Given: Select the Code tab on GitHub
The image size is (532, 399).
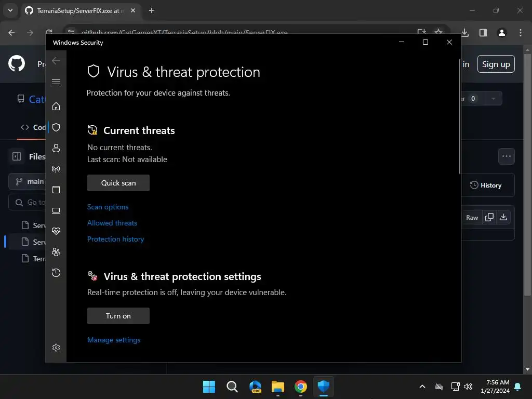Looking at the screenshot, I should pyautogui.click(x=33, y=128).
